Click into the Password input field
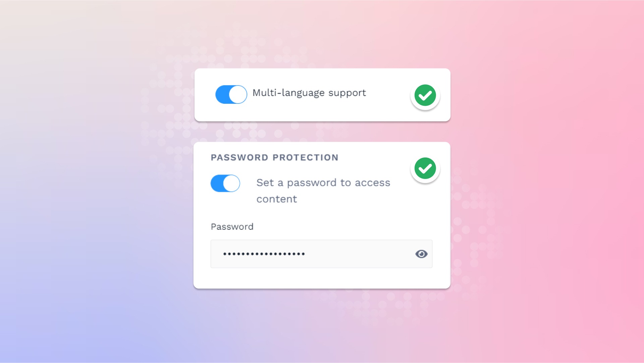Screen dimensions: 644x363 click(x=321, y=254)
